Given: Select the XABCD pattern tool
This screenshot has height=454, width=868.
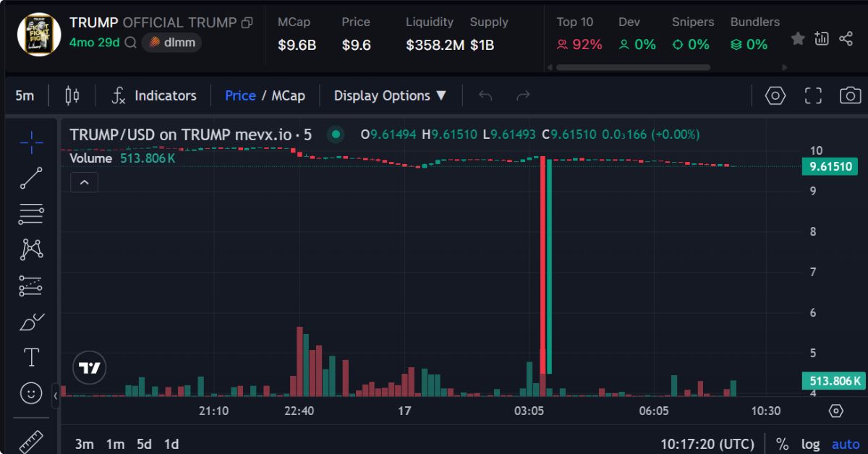Looking at the screenshot, I should (31, 250).
